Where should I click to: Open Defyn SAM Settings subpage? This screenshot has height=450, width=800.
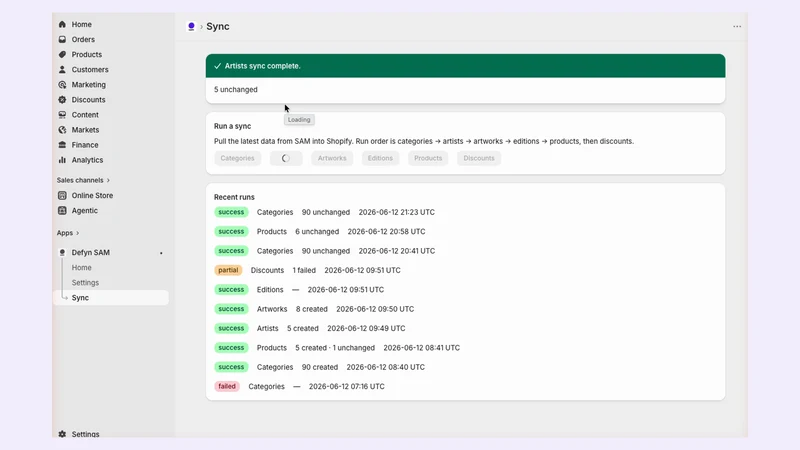[85, 283]
